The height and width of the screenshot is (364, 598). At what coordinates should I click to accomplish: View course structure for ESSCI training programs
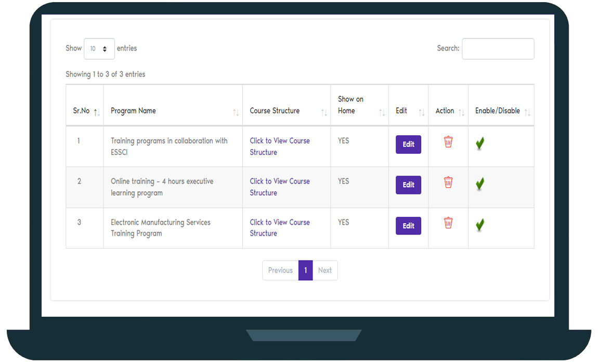(280, 147)
